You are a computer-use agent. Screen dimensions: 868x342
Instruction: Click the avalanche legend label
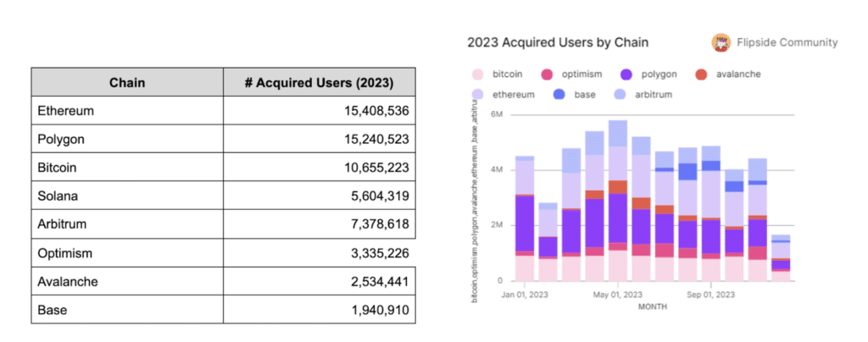tap(739, 74)
